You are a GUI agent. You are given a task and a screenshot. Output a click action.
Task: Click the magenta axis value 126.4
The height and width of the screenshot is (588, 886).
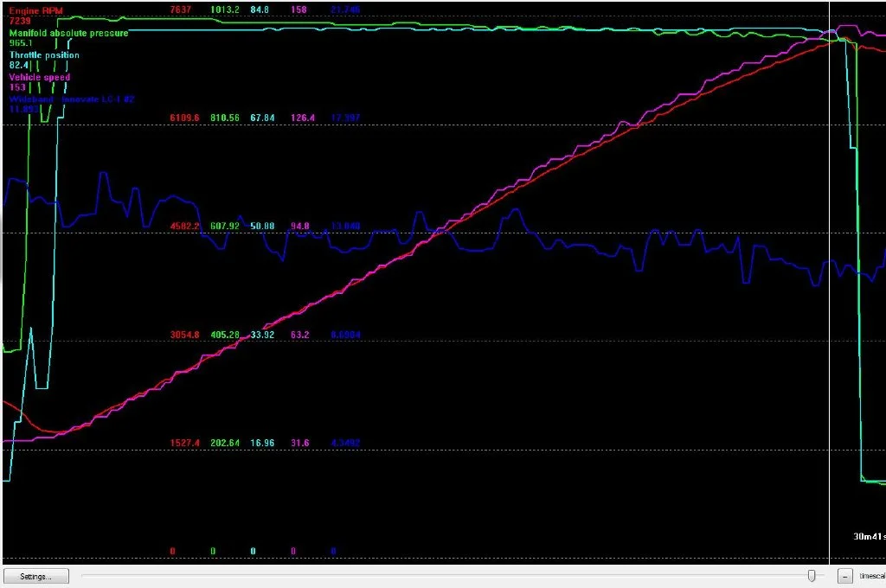[x=303, y=118]
